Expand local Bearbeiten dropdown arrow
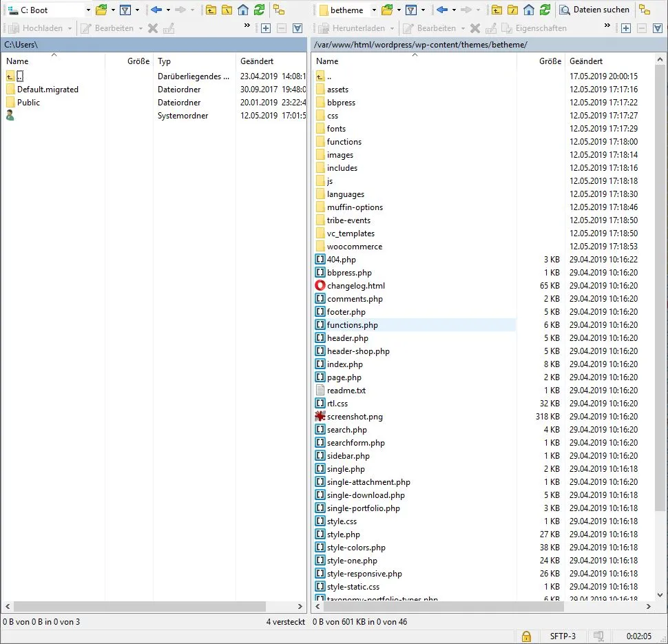668x644 pixels. pyautogui.click(x=140, y=28)
